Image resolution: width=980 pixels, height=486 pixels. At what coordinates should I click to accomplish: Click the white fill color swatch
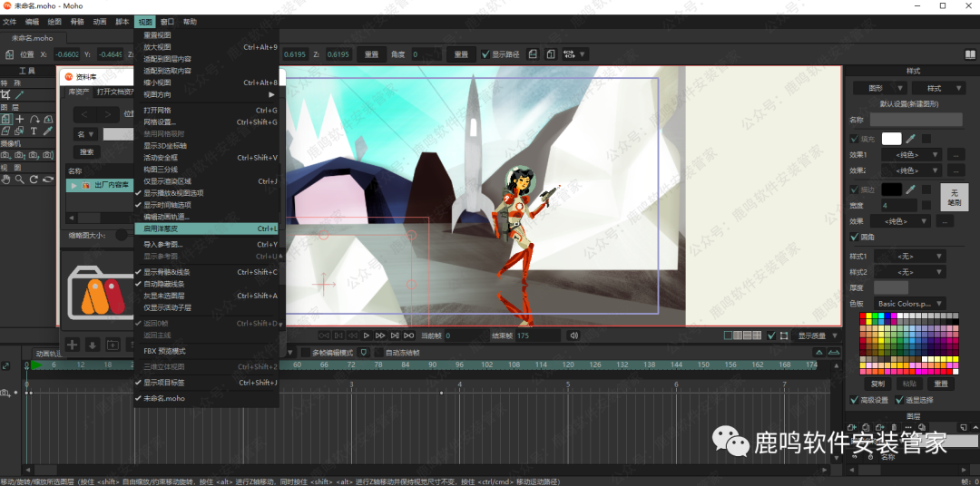pos(891,139)
